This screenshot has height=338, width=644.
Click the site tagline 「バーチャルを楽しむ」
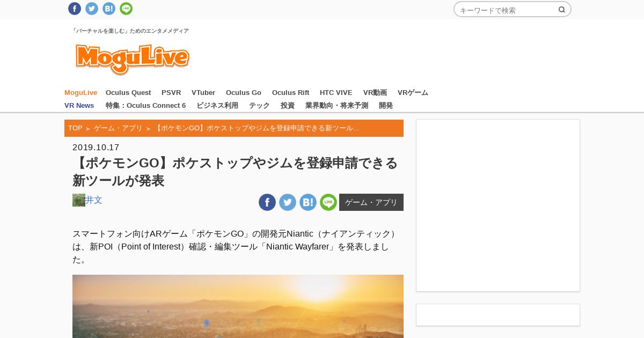coord(130,31)
